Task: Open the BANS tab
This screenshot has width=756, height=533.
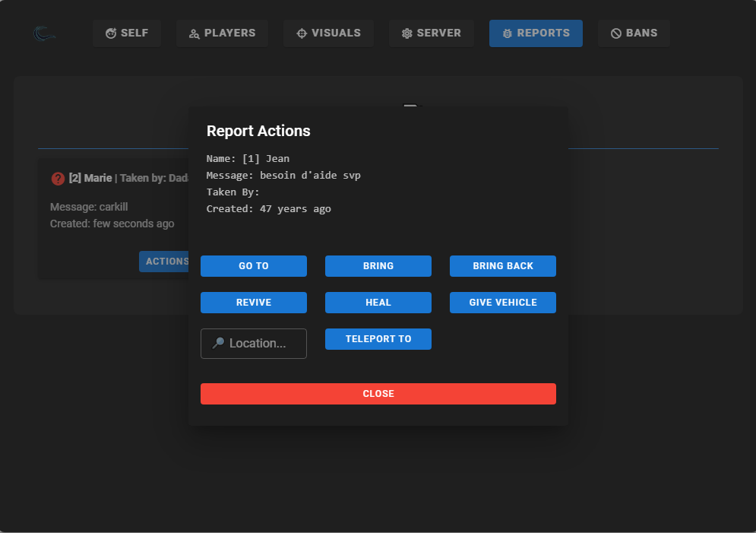Action: (634, 33)
